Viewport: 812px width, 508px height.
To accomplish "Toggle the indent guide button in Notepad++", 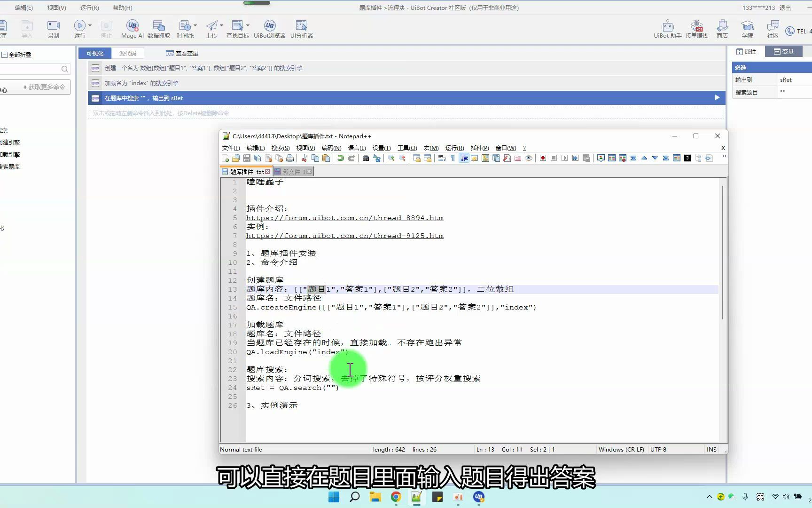I will [464, 158].
